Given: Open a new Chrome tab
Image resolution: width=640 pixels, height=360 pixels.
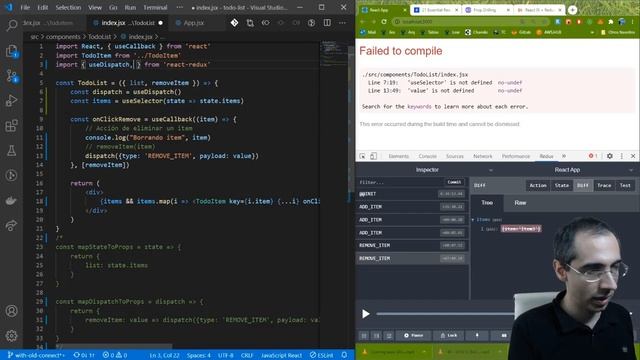Looking at the screenshot, I should pyautogui.click(x=572, y=10).
